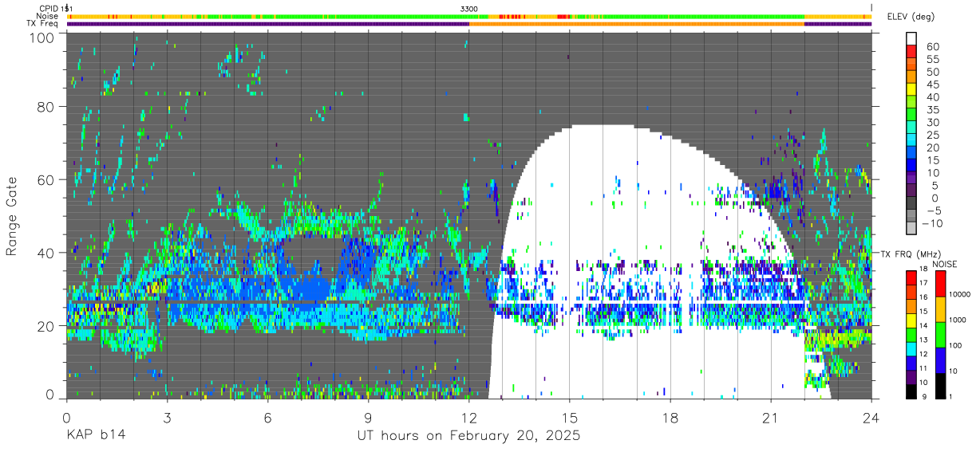Click the '80' tick on Range Gate axis

pos(45,107)
